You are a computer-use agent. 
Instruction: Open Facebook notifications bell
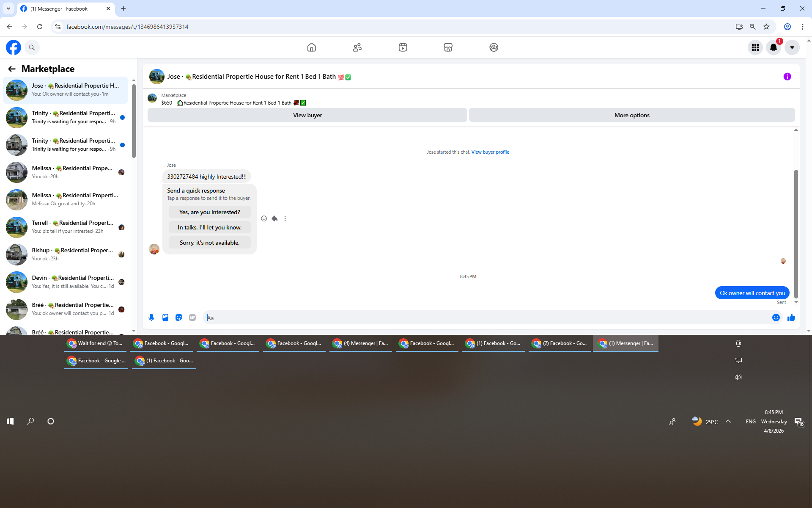click(x=773, y=47)
